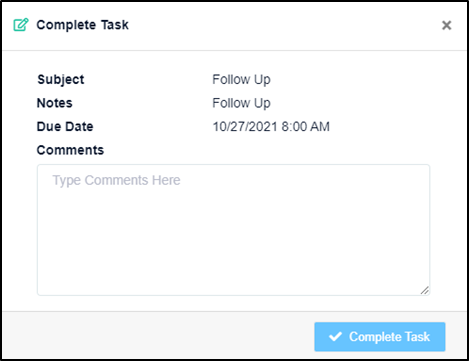This screenshot has width=469, height=361.
Task: Focus the Type Comments Here field
Action: click(x=233, y=230)
